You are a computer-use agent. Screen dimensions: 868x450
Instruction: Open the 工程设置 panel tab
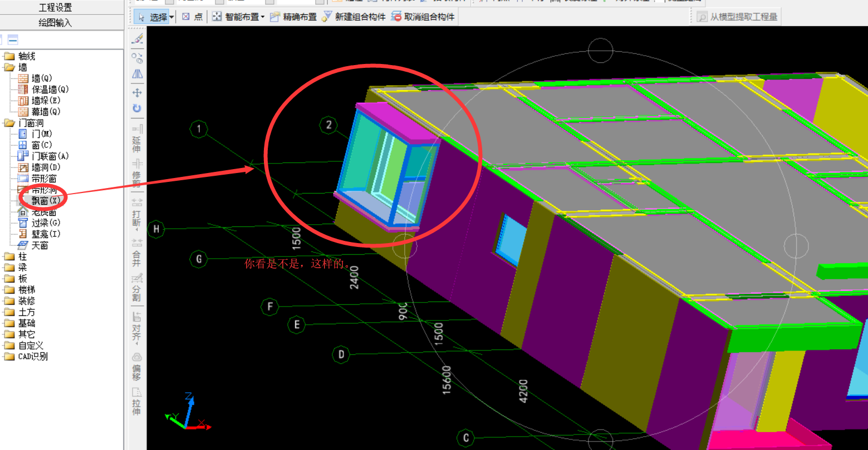55,8
